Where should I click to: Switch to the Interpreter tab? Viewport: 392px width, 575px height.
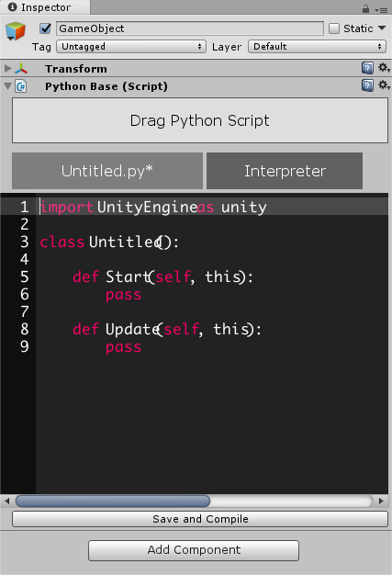coord(285,171)
